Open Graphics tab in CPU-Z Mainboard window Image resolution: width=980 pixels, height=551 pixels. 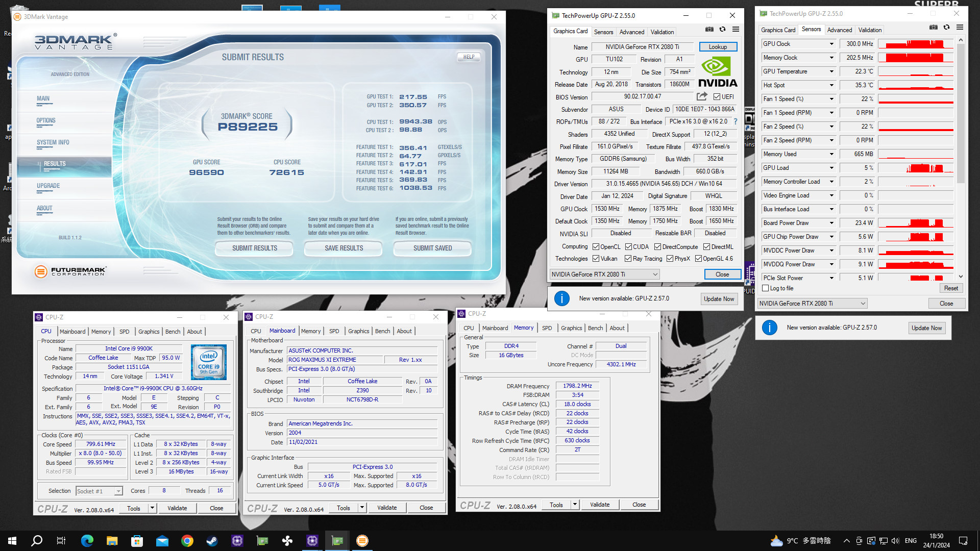click(x=359, y=332)
